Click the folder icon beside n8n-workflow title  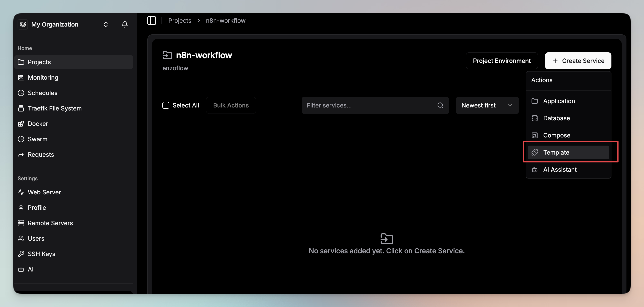tap(167, 55)
